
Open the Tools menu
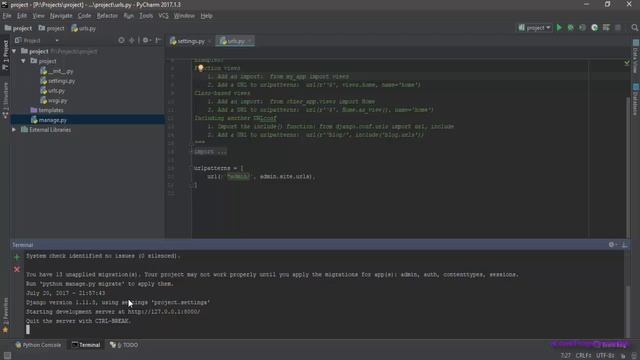click(x=146, y=16)
